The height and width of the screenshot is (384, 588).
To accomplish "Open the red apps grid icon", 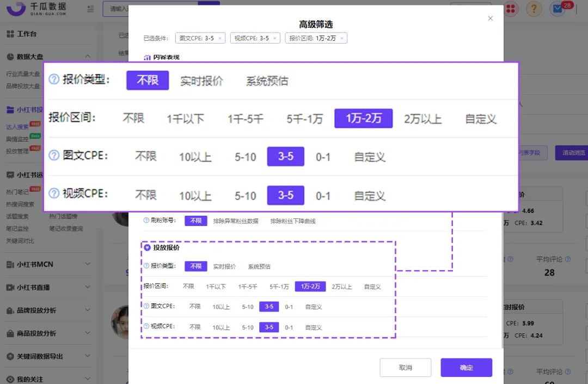I will [x=510, y=9].
